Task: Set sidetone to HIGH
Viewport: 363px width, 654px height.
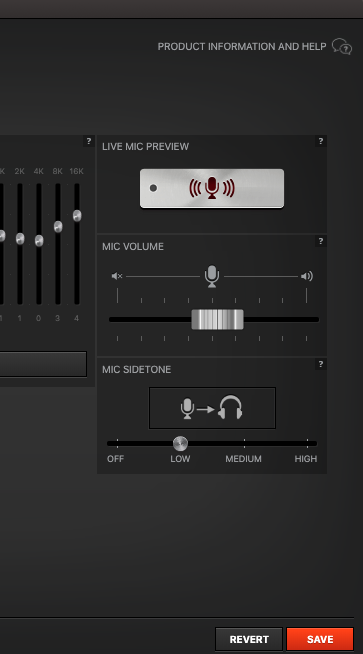Action: pos(306,458)
